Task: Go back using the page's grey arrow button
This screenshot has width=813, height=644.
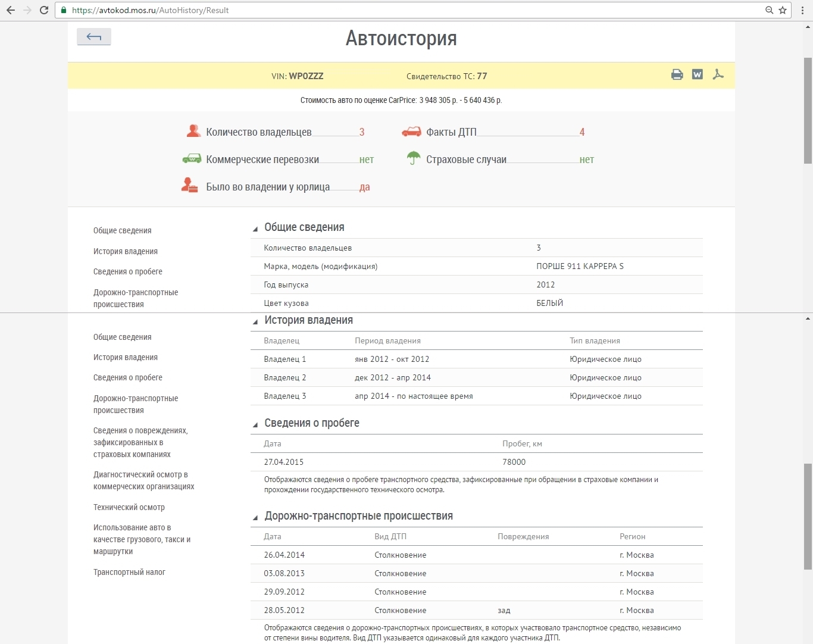Action: click(x=94, y=37)
